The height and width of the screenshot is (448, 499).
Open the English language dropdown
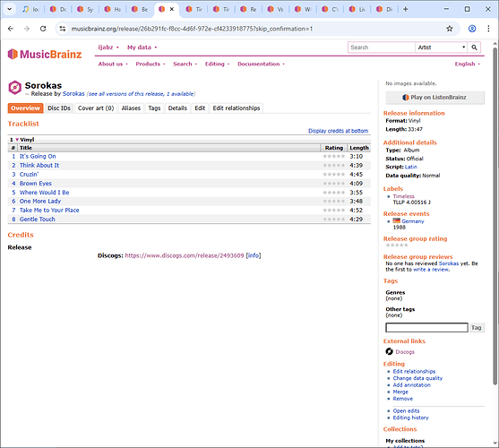point(467,64)
